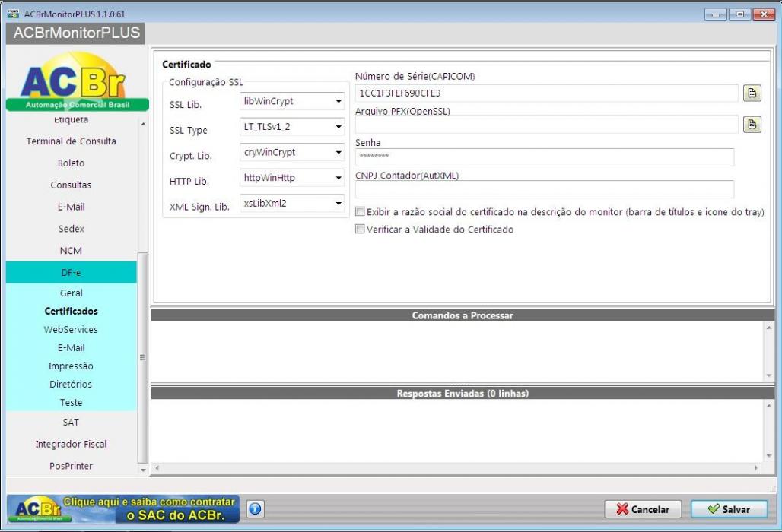Browse for PFX file icon
This screenshot has width=782, height=532.
[x=752, y=124]
